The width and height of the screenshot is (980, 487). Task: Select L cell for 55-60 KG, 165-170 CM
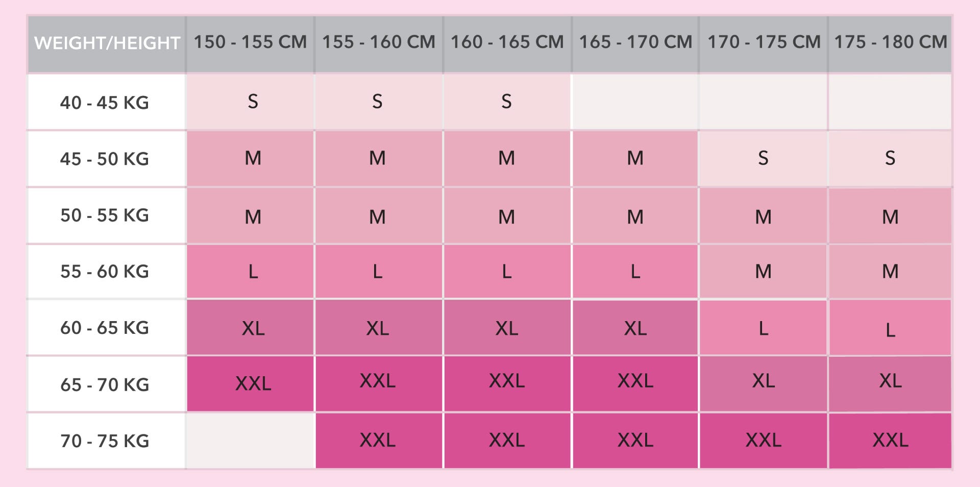pos(635,271)
